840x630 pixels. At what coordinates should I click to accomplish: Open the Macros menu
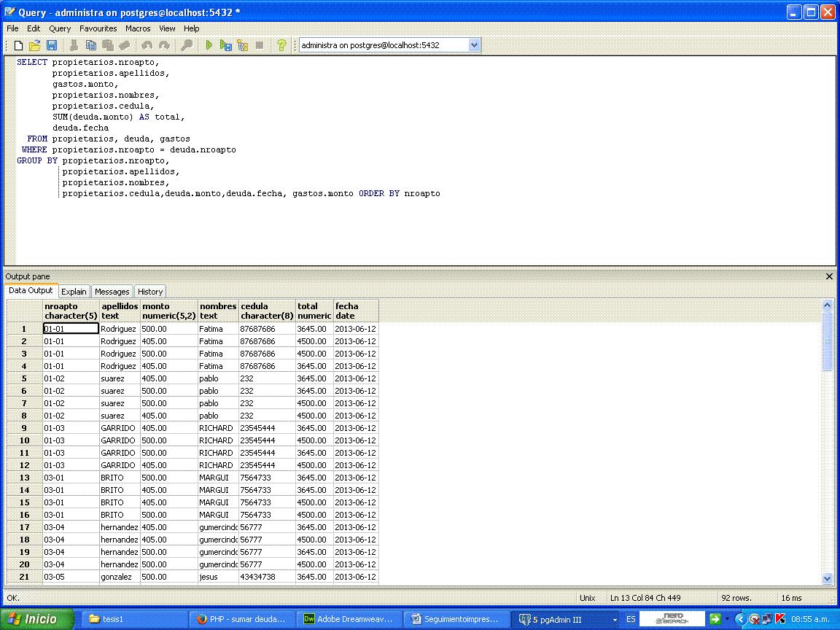(x=138, y=28)
